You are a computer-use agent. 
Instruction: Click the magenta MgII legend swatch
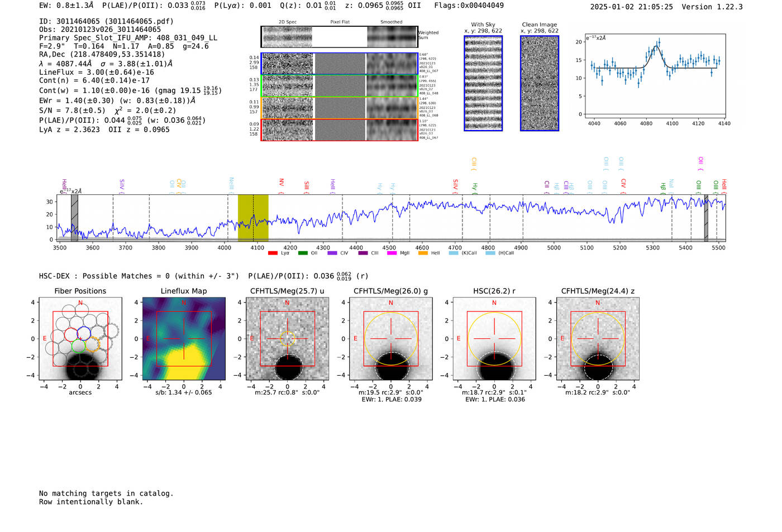392,253
